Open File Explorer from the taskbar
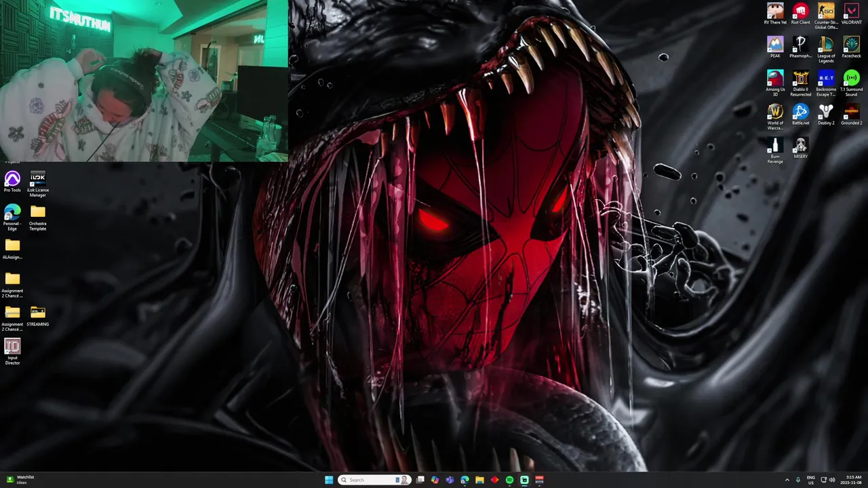The image size is (868, 488). click(x=479, y=480)
